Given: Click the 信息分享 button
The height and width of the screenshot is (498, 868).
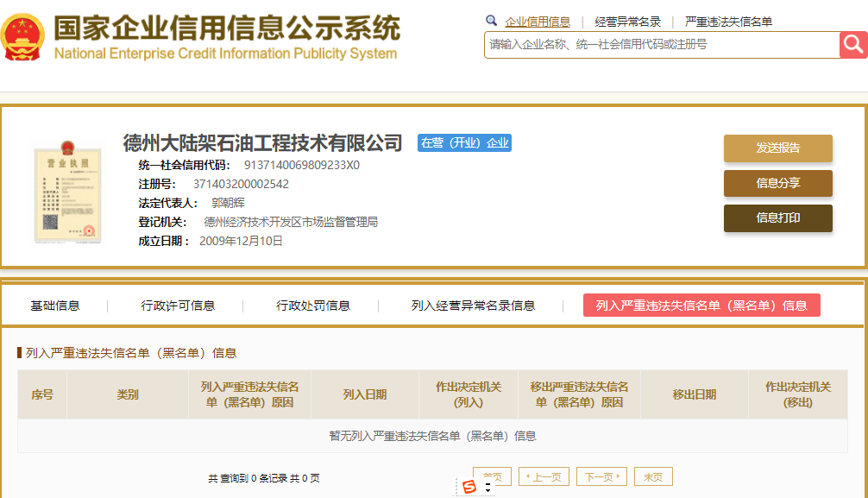Looking at the screenshot, I should coord(777,183).
